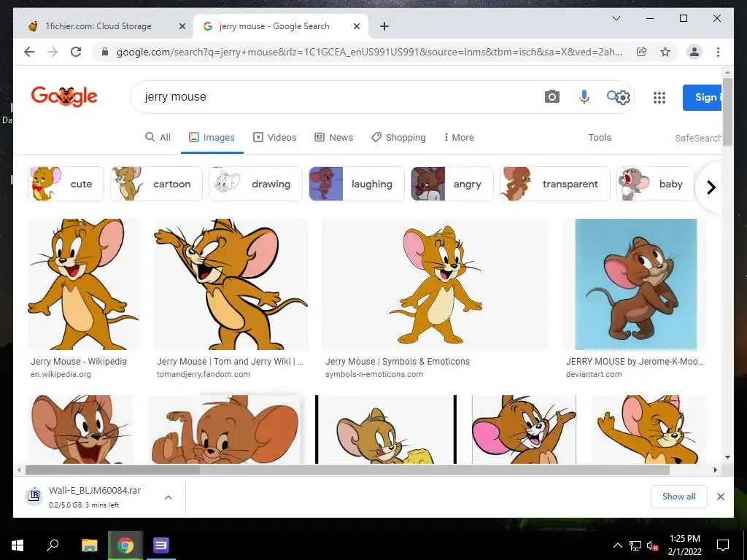This screenshot has height=560, width=747.
Task: Open the Tools filter options
Action: coord(600,138)
